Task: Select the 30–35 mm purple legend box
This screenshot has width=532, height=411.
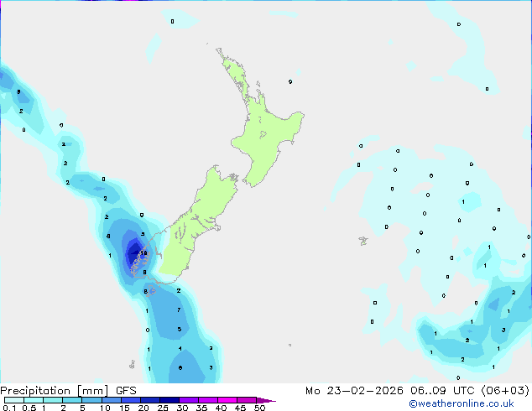Action: tap(188, 400)
